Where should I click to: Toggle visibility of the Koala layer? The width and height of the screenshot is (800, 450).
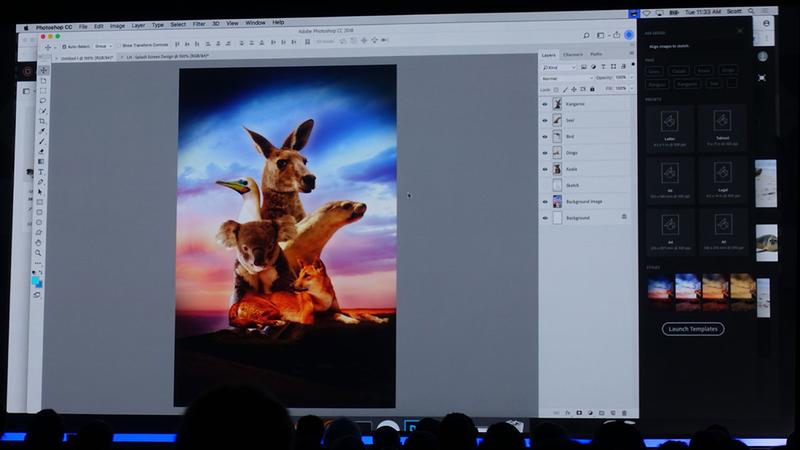point(545,169)
